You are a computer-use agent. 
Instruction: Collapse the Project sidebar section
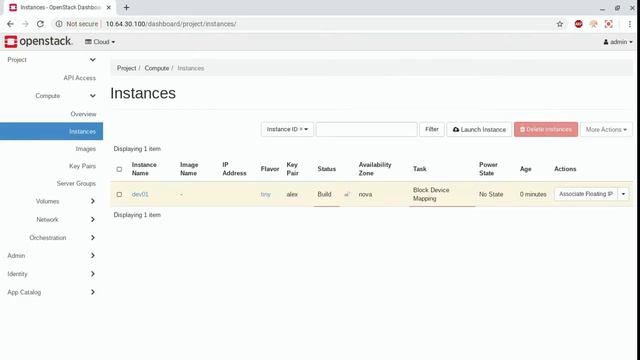tap(93, 60)
